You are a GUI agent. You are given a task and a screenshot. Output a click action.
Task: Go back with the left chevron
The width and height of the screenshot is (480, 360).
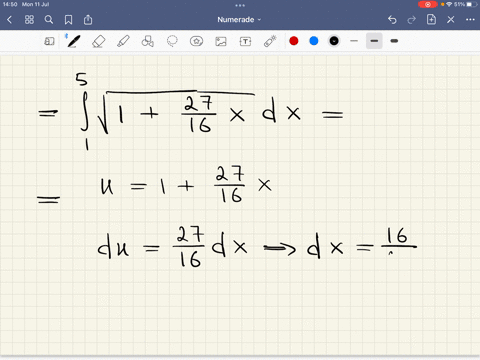(9, 20)
